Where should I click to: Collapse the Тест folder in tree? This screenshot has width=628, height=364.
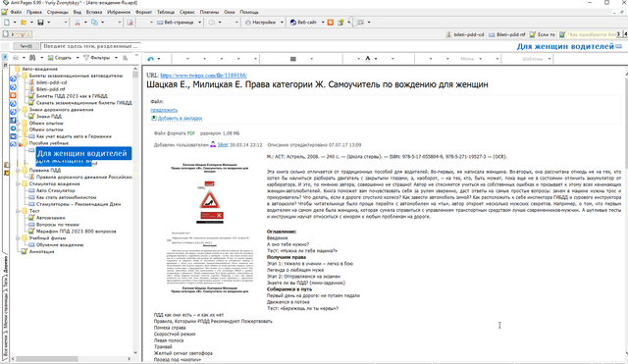(x=18, y=211)
